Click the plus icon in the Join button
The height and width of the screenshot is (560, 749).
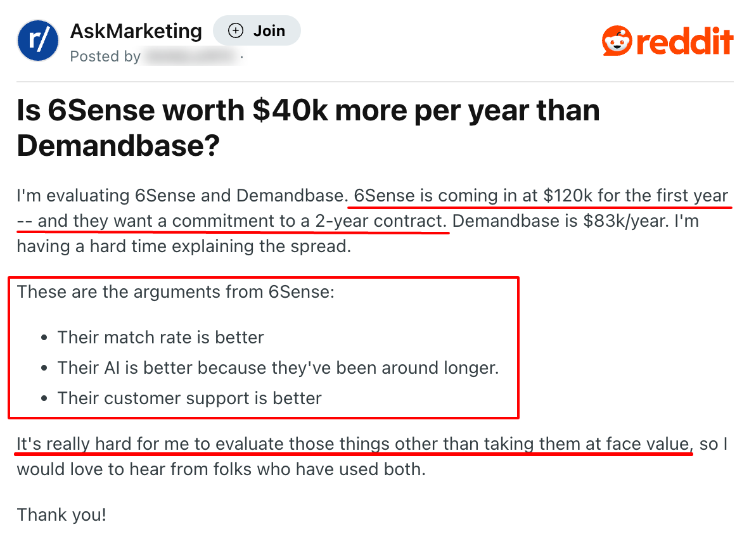(x=235, y=30)
